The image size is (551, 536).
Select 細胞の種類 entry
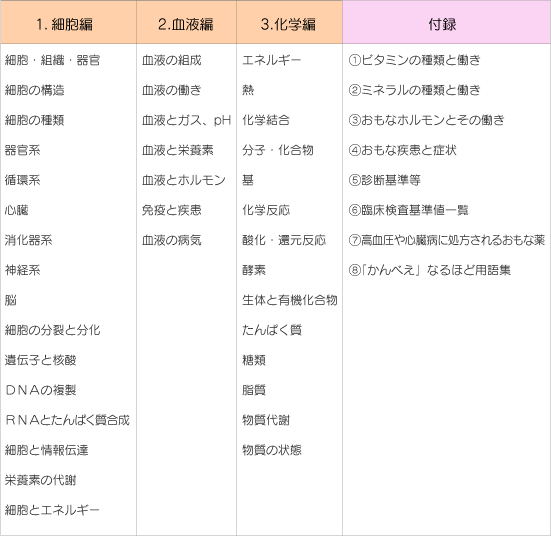tap(34, 120)
